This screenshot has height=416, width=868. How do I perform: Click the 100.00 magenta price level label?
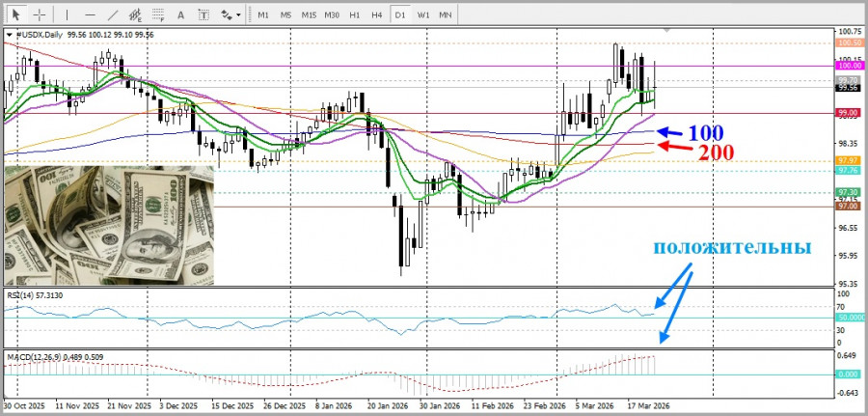(x=849, y=66)
